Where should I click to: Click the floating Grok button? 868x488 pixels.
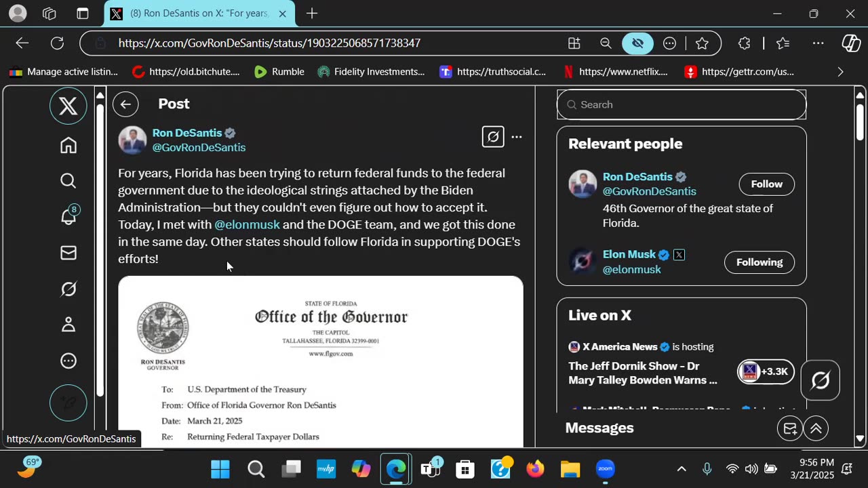click(820, 380)
